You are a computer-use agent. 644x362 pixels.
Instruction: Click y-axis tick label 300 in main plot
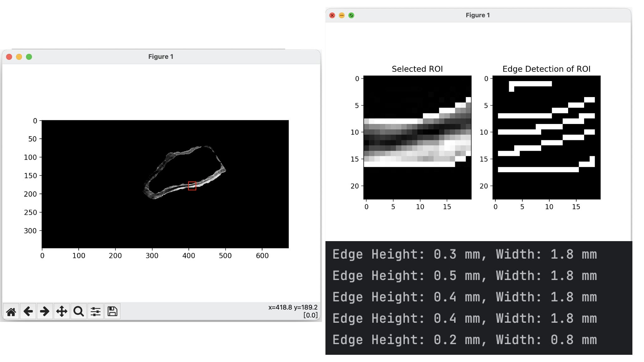[x=30, y=231]
